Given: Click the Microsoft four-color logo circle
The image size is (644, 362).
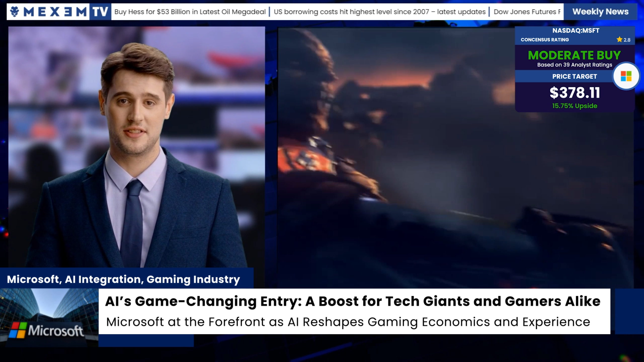Looking at the screenshot, I should [626, 76].
